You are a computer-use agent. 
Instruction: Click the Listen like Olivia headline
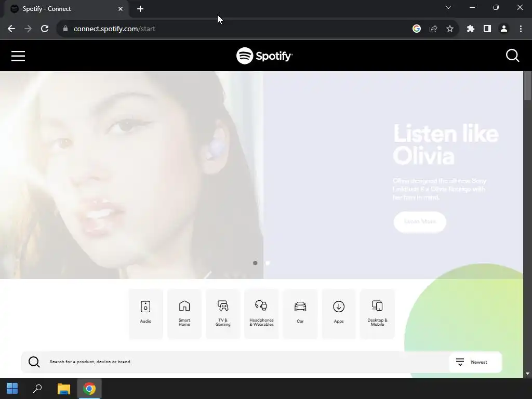[x=445, y=144]
